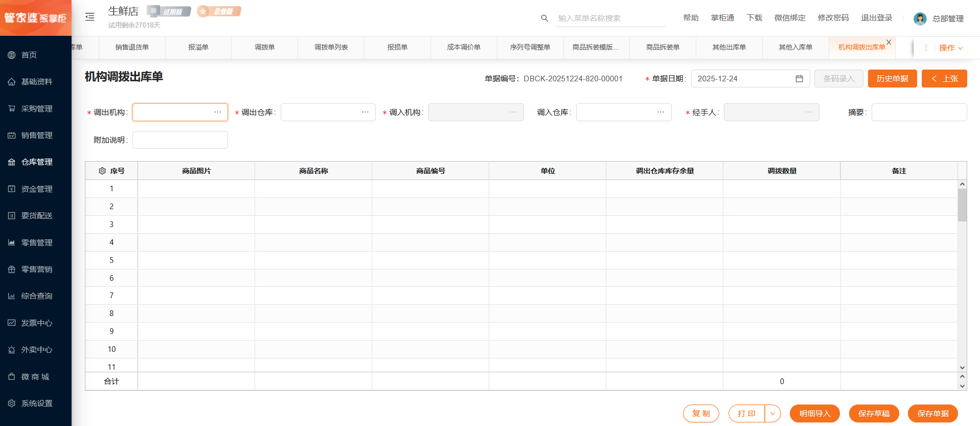The width and height of the screenshot is (980, 426).
Task: Click the 商品名称 cell in row 1
Action: 313,189
